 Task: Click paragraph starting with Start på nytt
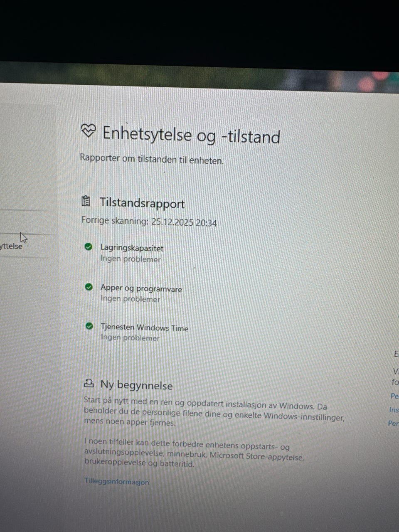click(214, 412)
